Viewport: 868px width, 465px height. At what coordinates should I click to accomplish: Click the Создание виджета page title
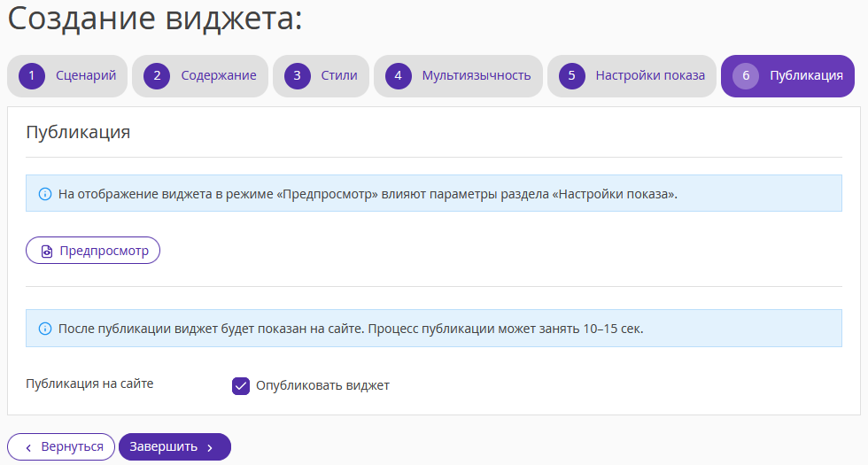[155, 19]
